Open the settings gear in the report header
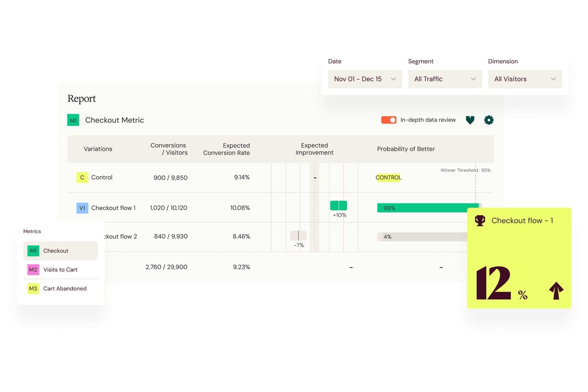Screen dimensions: 588x392 click(x=489, y=120)
